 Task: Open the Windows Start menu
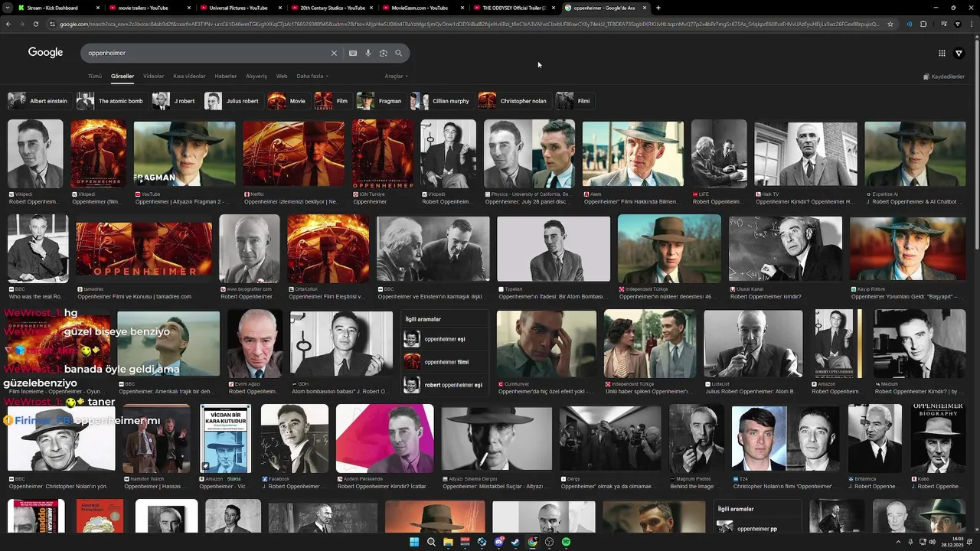coord(414,542)
